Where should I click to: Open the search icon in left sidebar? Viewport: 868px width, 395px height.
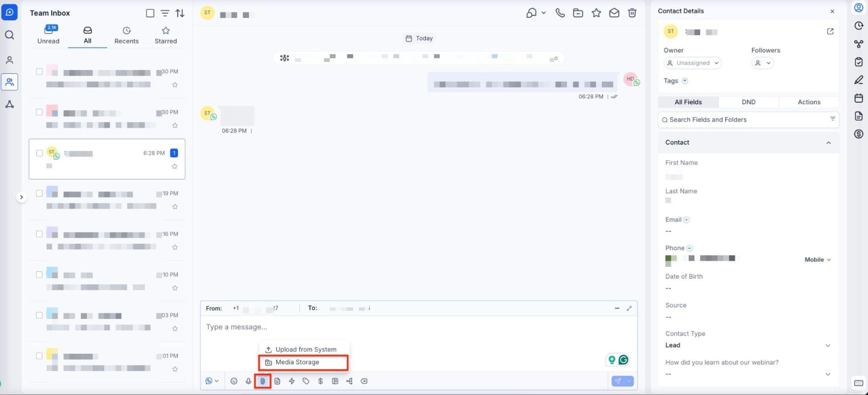[x=10, y=35]
